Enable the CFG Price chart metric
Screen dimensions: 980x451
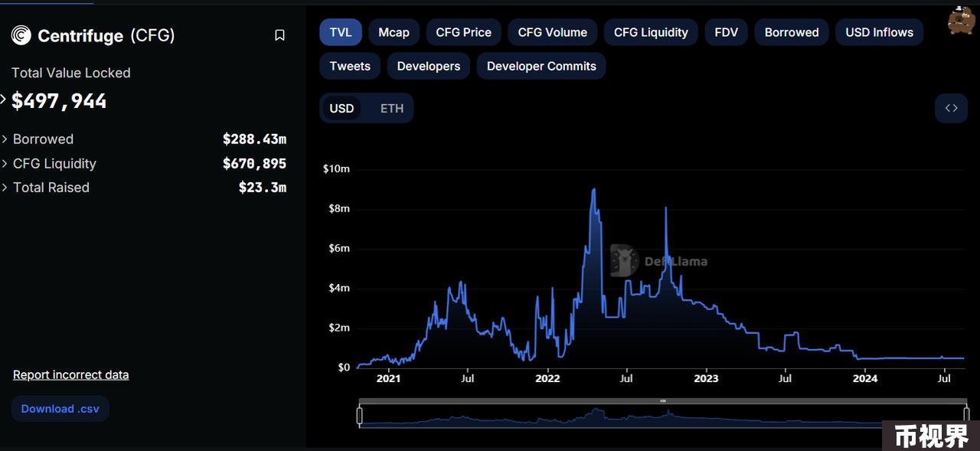pyautogui.click(x=463, y=32)
